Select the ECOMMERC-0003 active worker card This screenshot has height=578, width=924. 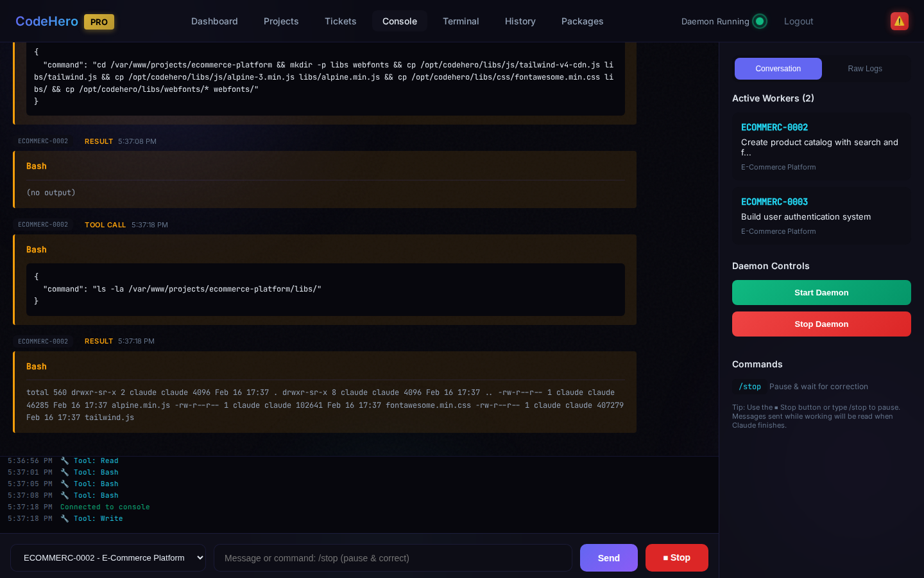pyautogui.click(x=821, y=216)
